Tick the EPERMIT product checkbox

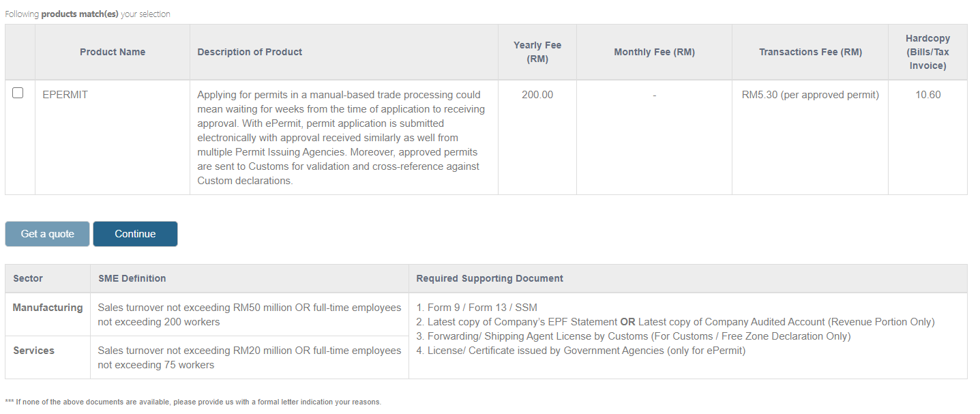pyautogui.click(x=18, y=93)
